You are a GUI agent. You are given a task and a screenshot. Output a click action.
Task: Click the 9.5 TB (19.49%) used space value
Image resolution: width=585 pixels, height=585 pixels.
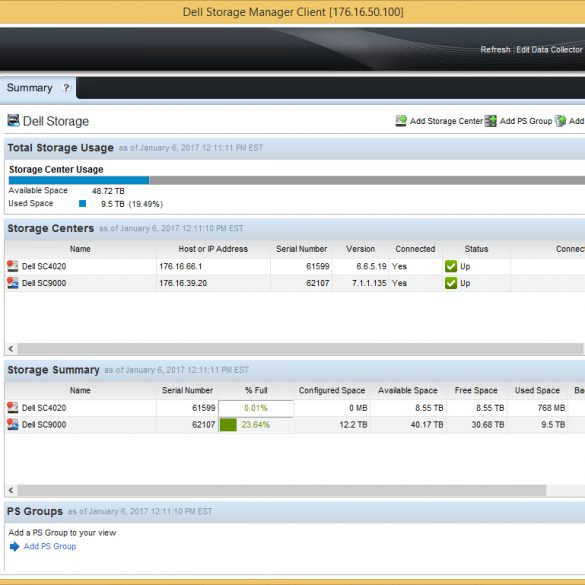(132, 204)
